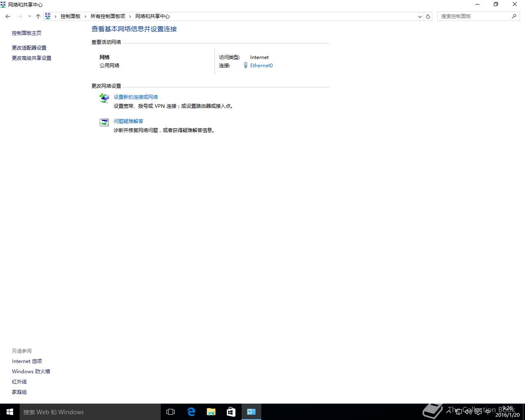Open the Action Center notifications icon

click(478, 412)
